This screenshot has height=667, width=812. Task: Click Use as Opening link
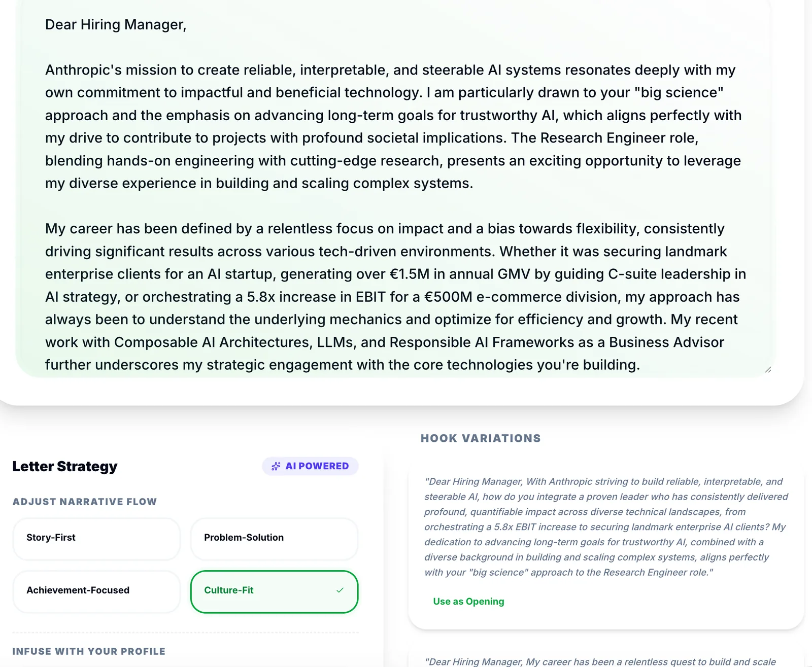click(468, 601)
